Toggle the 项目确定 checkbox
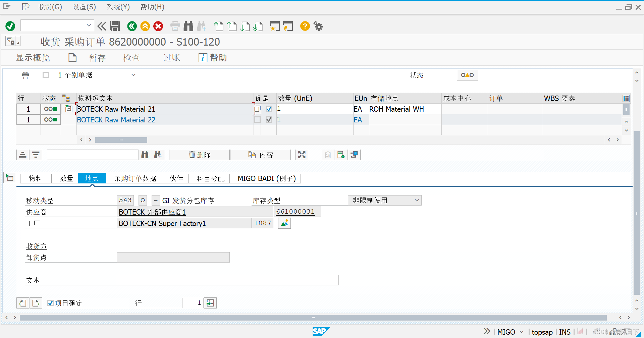The image size is (644, 338). point(50,303)
